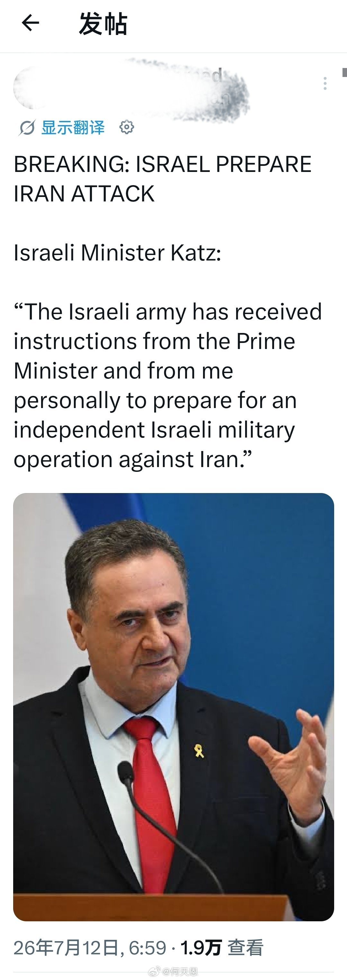Open the three-dot more options menu
The width and height of the screenshot is (347, 980).
point(325,83)
